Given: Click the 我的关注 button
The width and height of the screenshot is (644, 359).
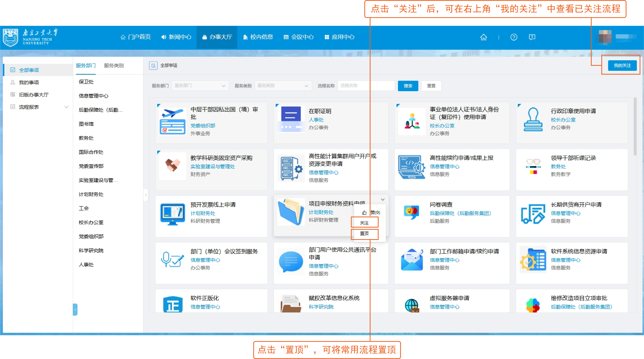Looking at the screenshot, I should [622, 66].
